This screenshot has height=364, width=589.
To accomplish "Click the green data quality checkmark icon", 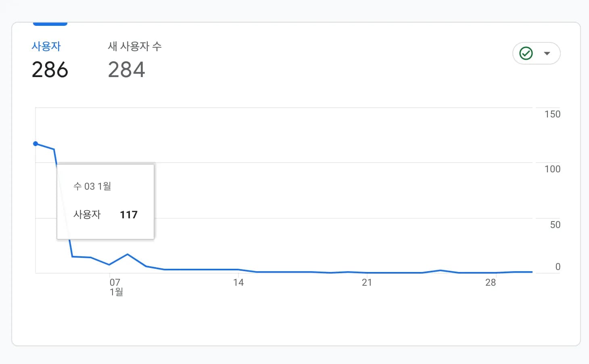I will (x=526, y=53).
